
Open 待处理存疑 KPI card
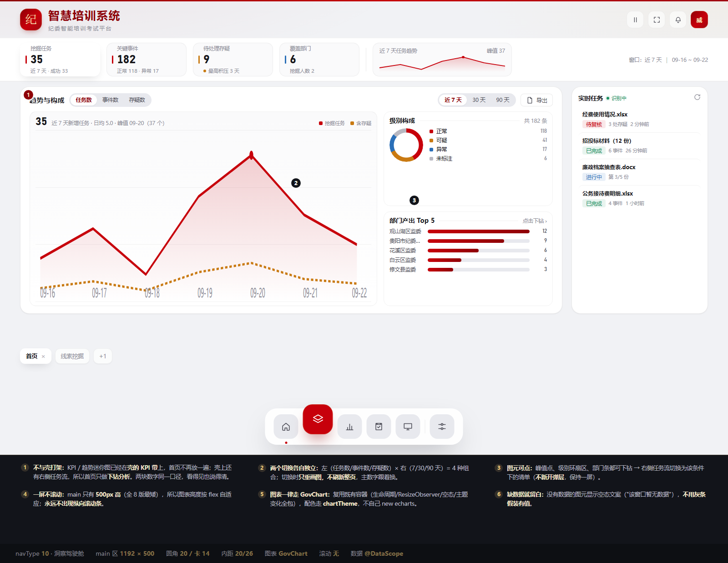click(233, 60)
